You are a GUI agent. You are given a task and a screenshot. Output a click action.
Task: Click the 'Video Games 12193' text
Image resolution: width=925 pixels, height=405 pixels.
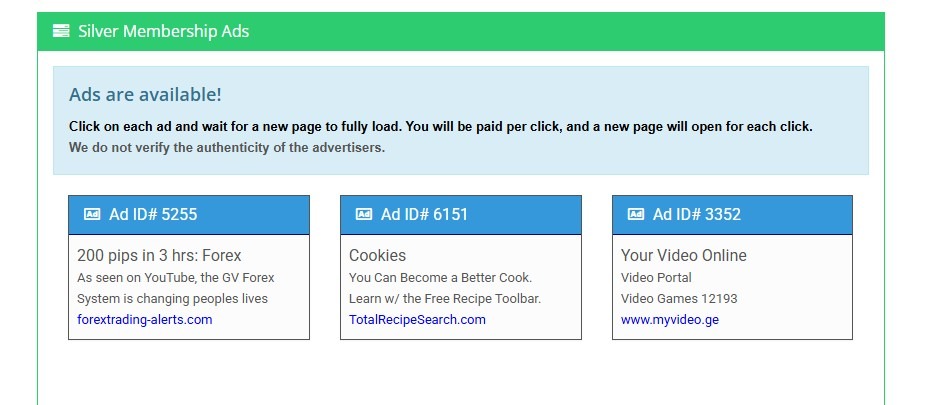pyautogui.click(x=679, y=298)
